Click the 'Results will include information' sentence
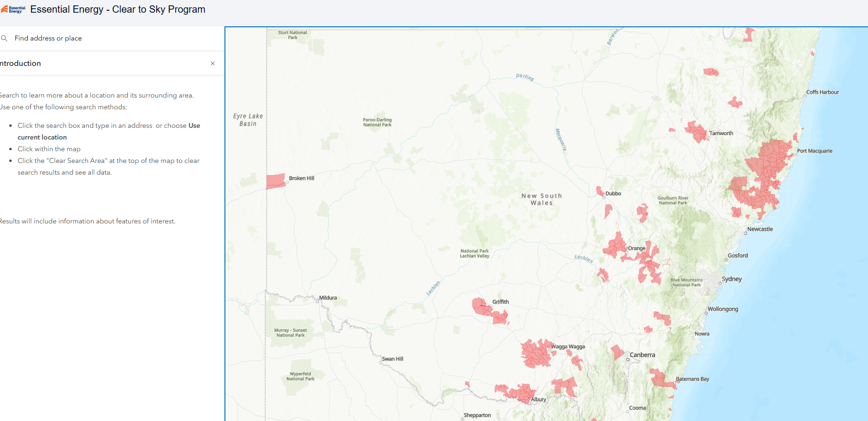The width and height of the screenshot is (868, 421). coord(87,221)
